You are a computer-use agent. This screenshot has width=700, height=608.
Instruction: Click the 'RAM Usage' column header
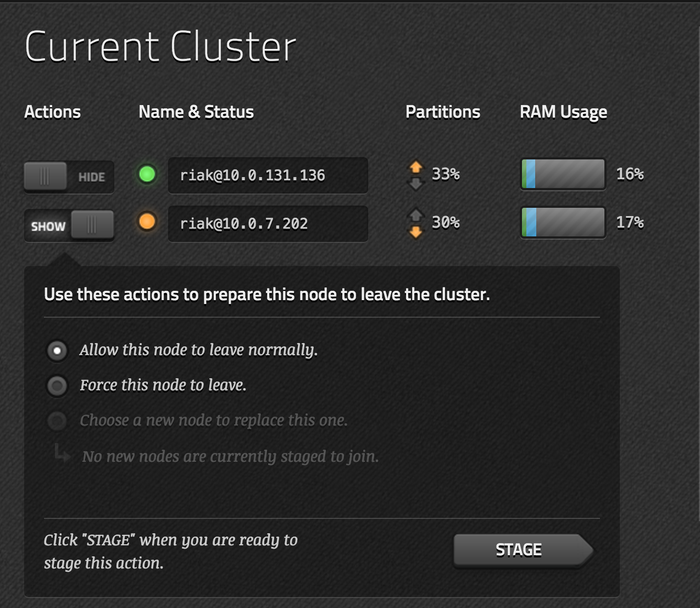563,112
